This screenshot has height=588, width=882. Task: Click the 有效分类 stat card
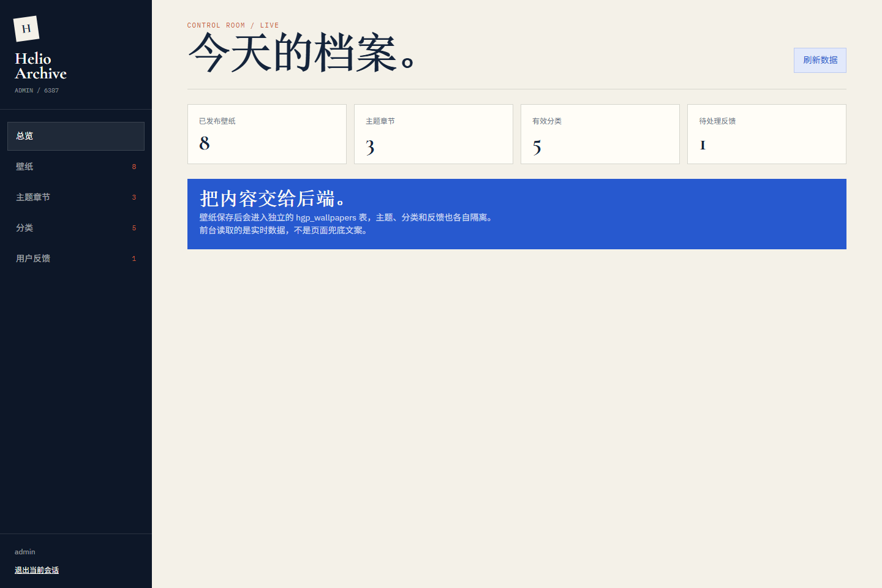tap(600, 134)
